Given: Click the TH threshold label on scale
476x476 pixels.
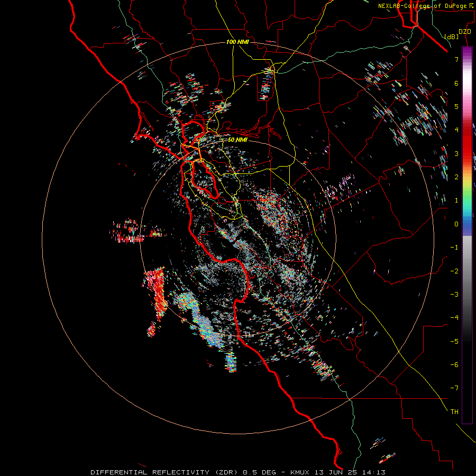Looking at the screenshot, I should [454, 411].
